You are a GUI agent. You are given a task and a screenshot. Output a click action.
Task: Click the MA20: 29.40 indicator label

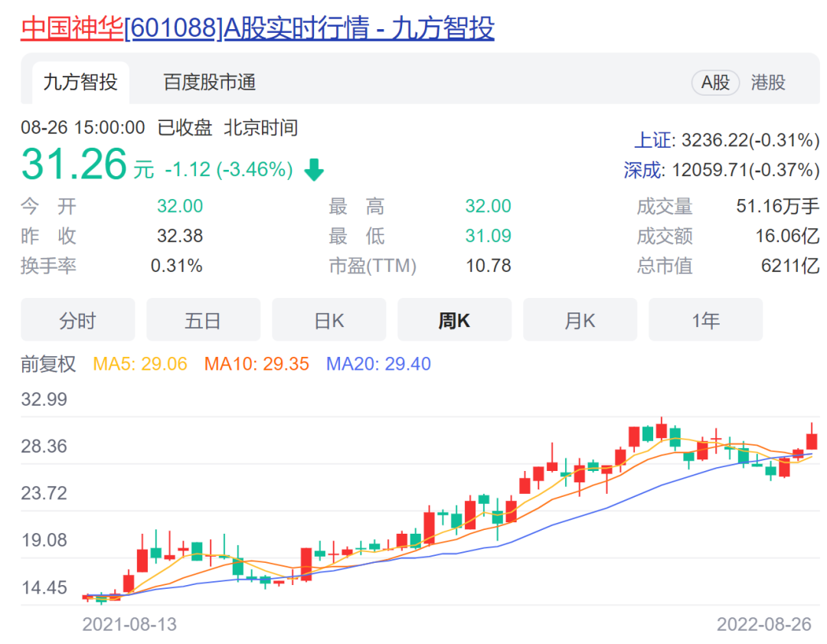coord(378,364)
